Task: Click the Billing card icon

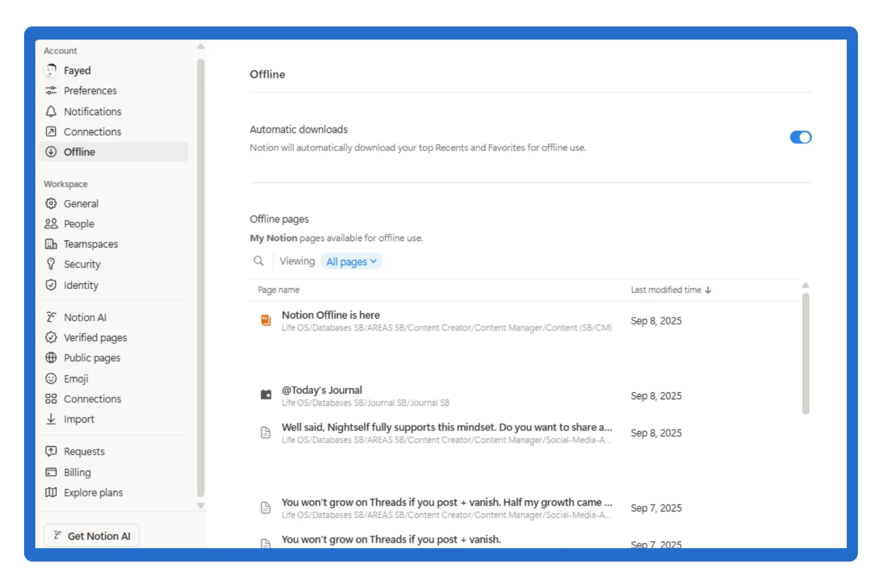Action: click(x=51, y=472)
